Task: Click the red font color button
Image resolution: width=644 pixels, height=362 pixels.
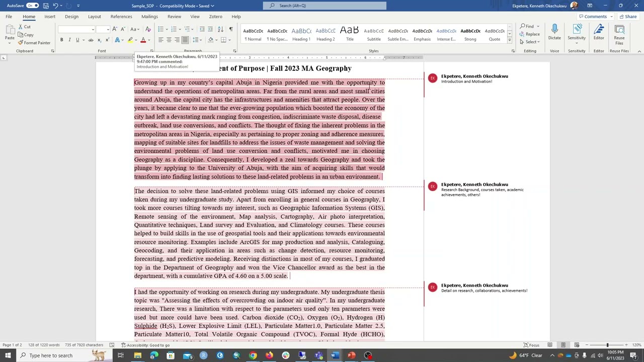Action: point(143,40)
